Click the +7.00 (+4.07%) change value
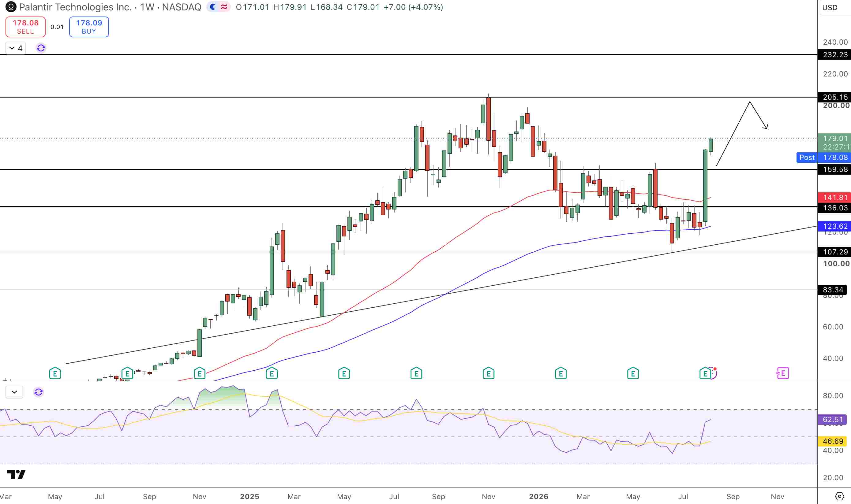851x504 pixels. [413, 7]
